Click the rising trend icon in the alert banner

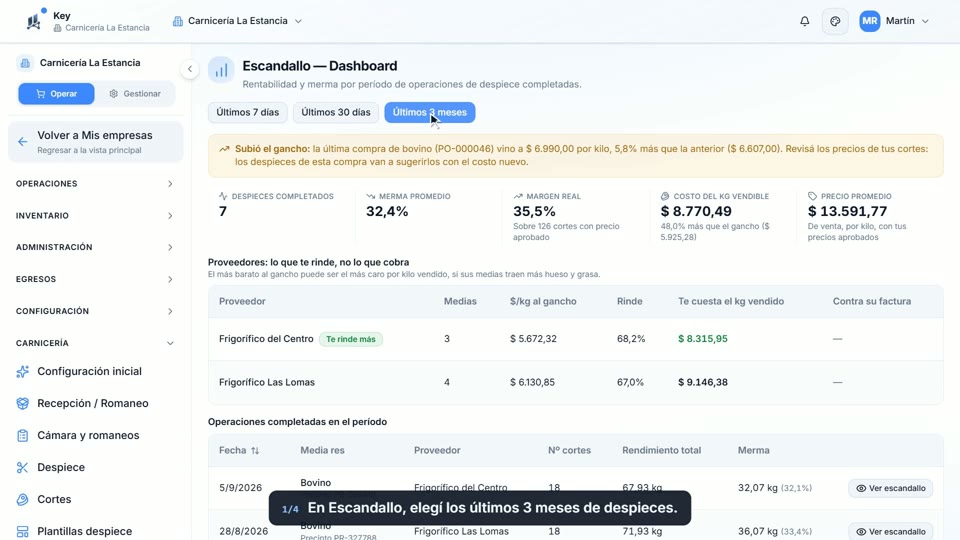(x=225, y=149)
